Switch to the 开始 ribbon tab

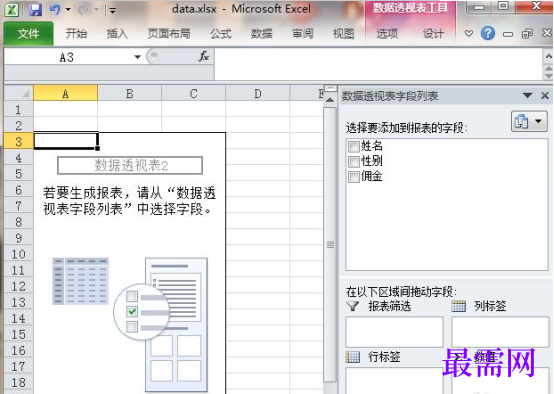[76, 34]
